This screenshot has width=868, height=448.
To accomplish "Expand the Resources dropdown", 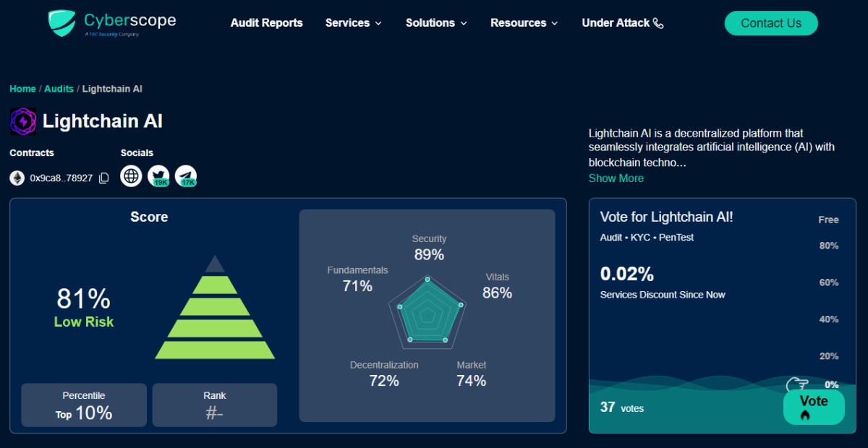I will (x=524, y=22).
